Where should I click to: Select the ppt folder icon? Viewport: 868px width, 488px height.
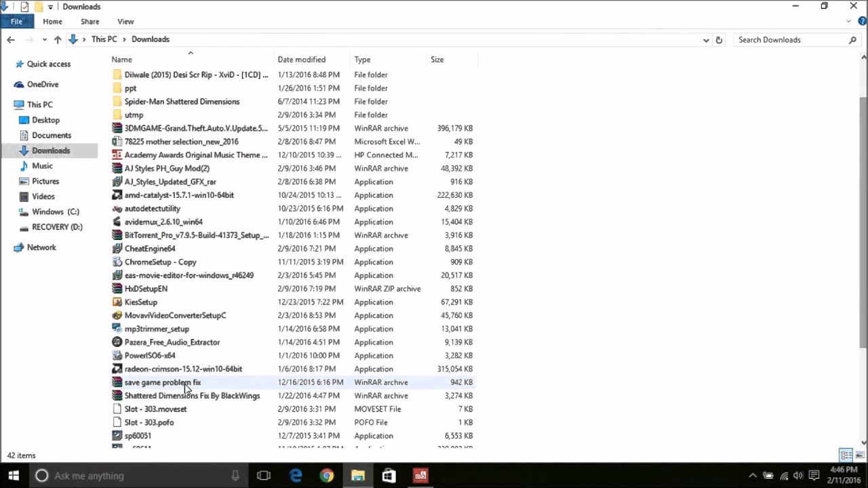(117, 88)
